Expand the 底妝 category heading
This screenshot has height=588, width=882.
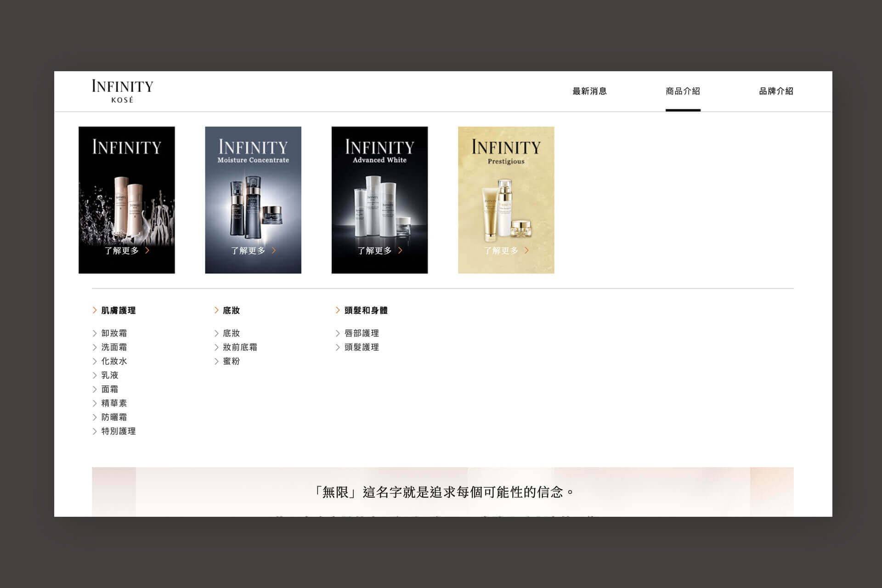[231, 311]
